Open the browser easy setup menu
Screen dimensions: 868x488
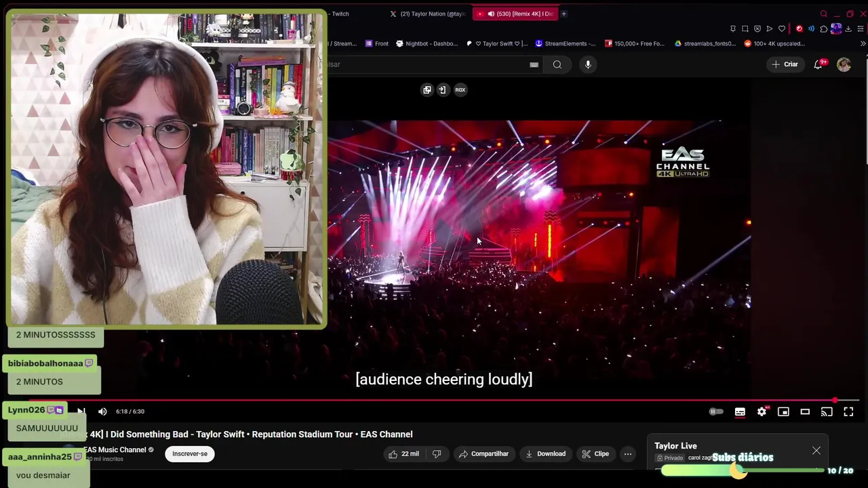(x=861, y=28)
